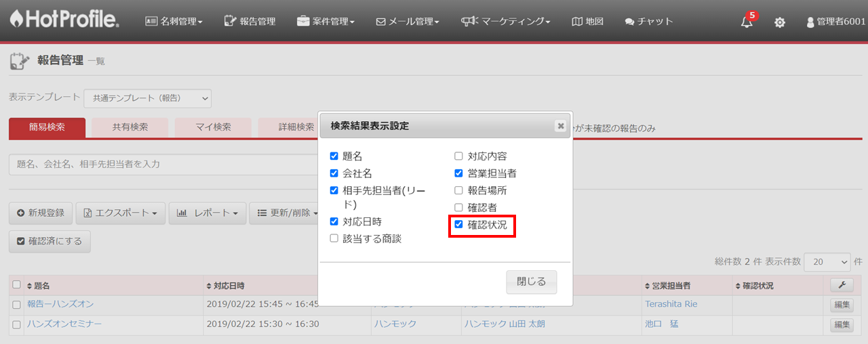Open settings via the gear icon

pyautogui.click(x=780, y=22)
